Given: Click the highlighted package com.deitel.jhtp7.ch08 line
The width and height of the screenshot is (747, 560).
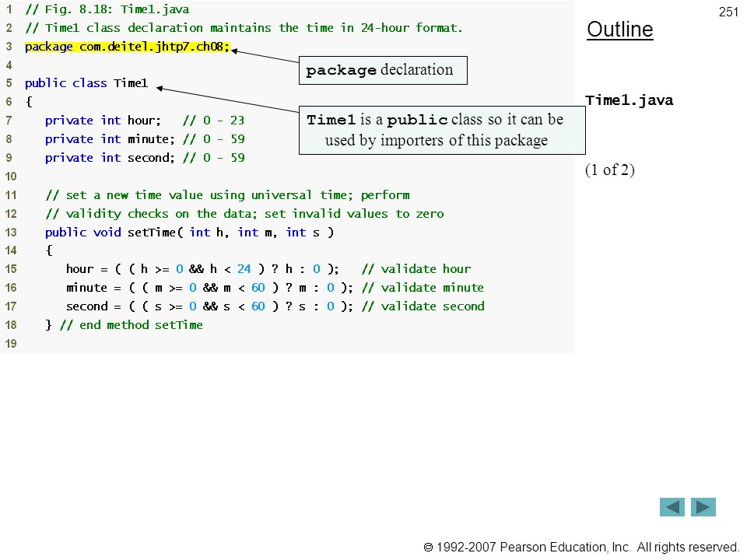Looking at the screenshot, I should [127, 47].
